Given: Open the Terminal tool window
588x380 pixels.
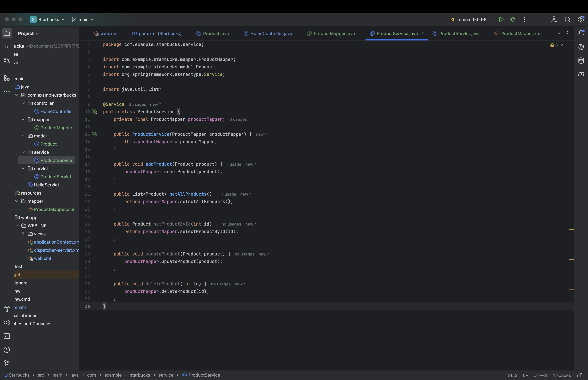Looking at the screenshot, I should (7, 336).
